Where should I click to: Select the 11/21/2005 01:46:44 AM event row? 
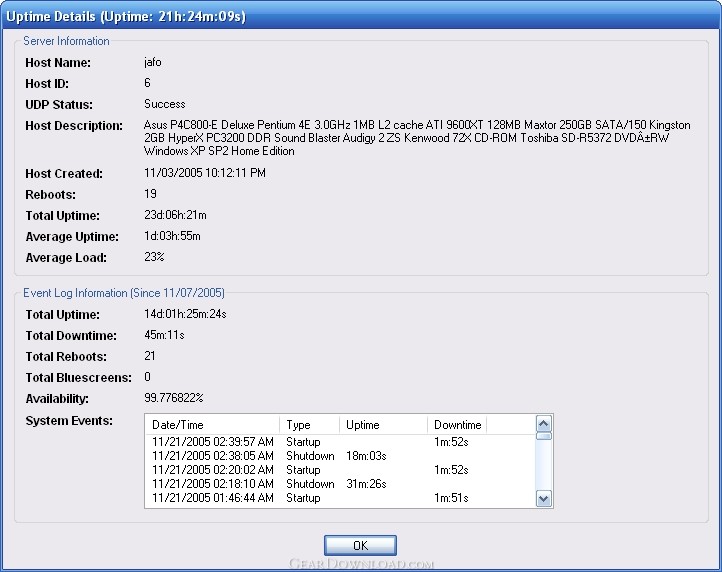(x=340, y=498)
